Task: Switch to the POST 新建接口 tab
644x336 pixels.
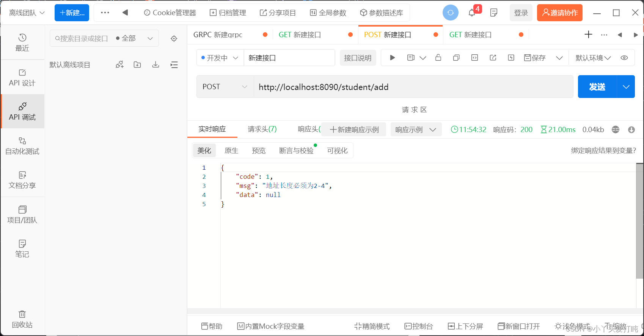Action: (x=401, y=35)
